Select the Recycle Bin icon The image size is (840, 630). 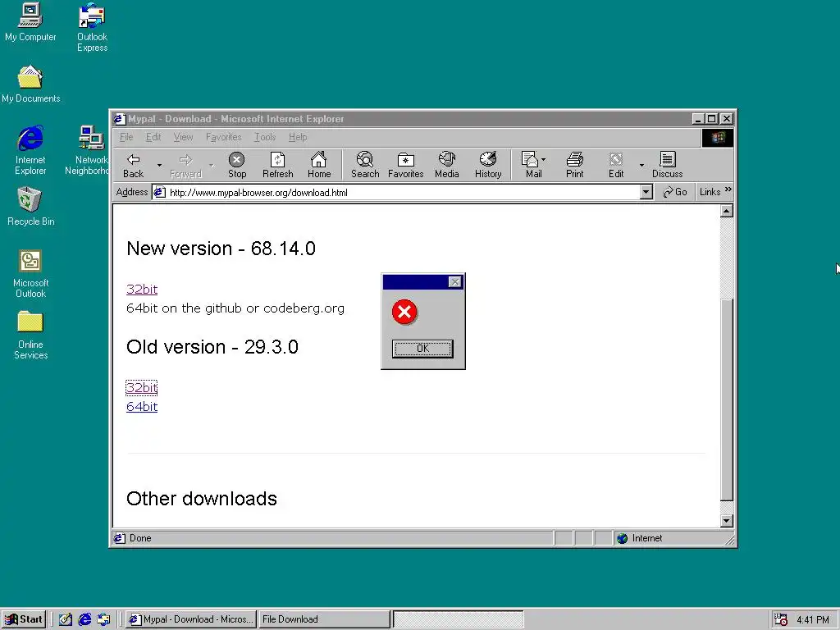coord(30,207)
